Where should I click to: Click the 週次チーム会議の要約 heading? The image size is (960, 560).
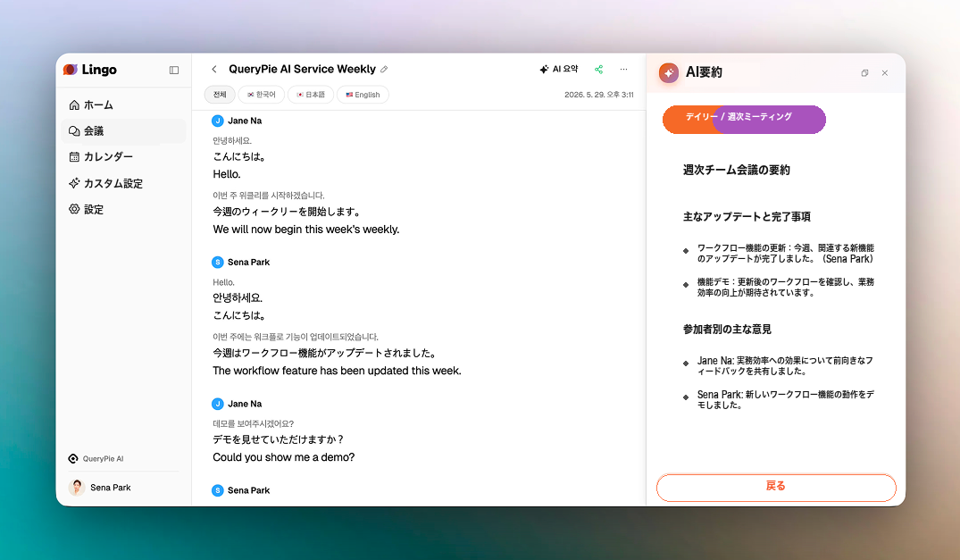click(737, 170)
